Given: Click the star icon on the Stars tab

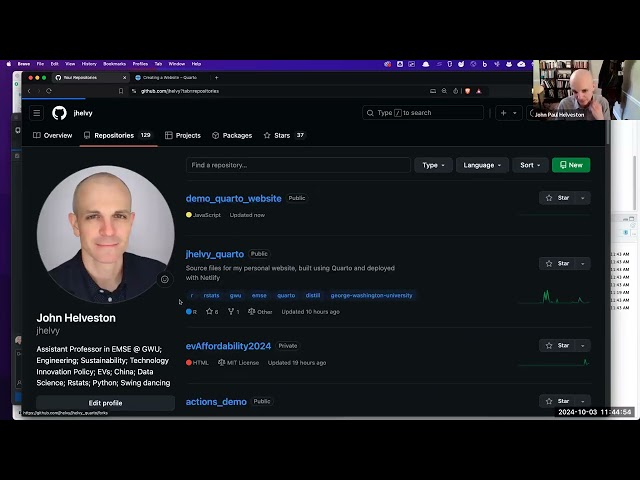Looking at the screenshot, I should click(x=267, y=136).
